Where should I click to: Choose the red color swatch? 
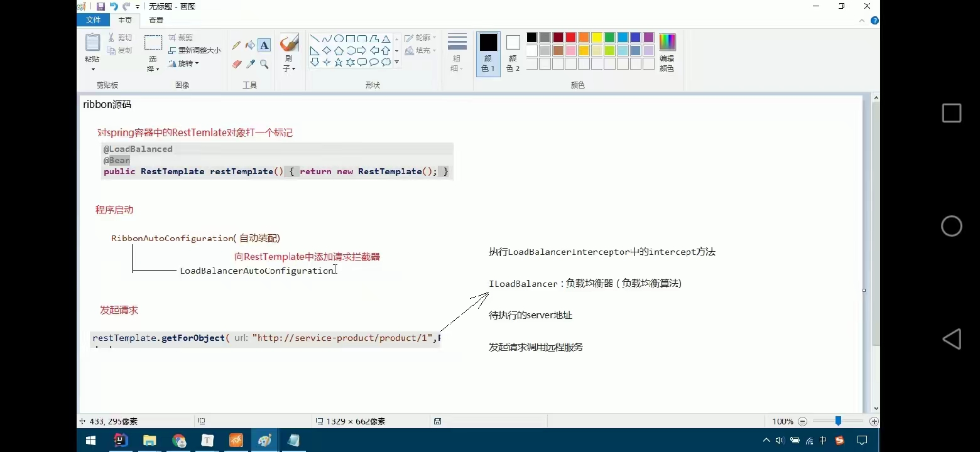click(x=570, y=38)
